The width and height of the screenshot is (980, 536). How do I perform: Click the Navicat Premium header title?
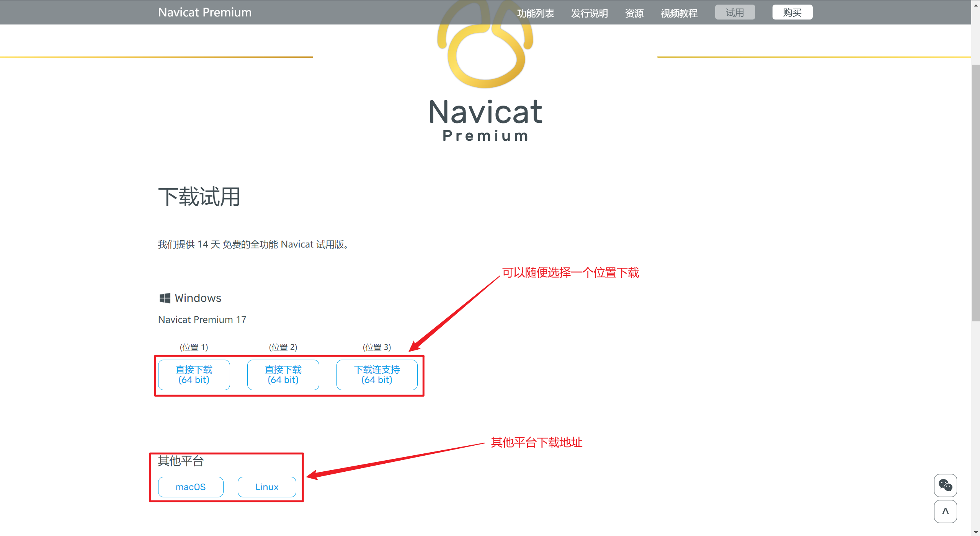pos(205,12)
